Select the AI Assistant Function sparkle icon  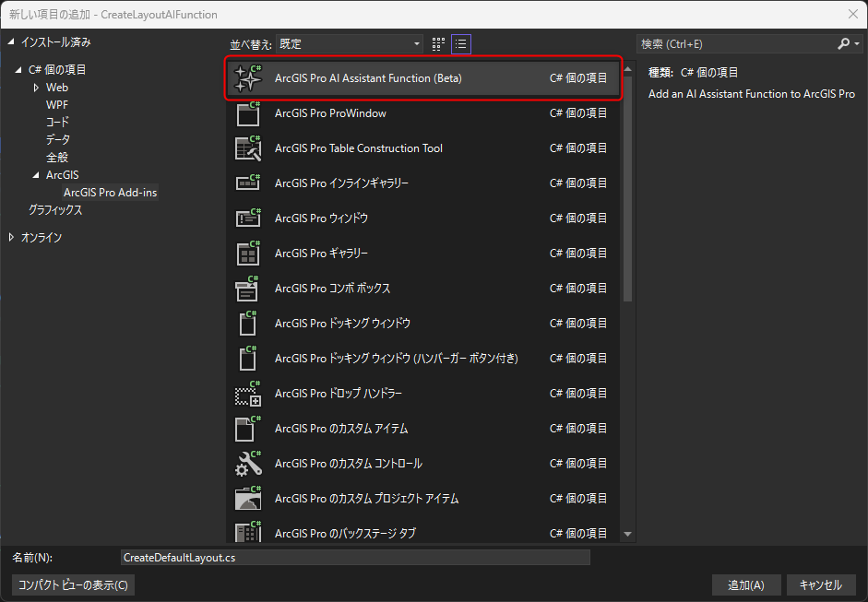pyautogui.click(x=247, y=78)
